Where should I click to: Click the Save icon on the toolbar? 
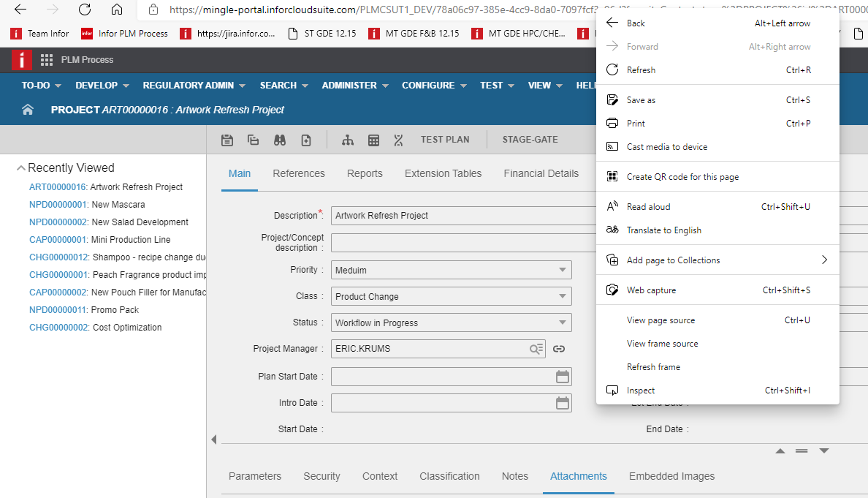(x=227, y=139)
